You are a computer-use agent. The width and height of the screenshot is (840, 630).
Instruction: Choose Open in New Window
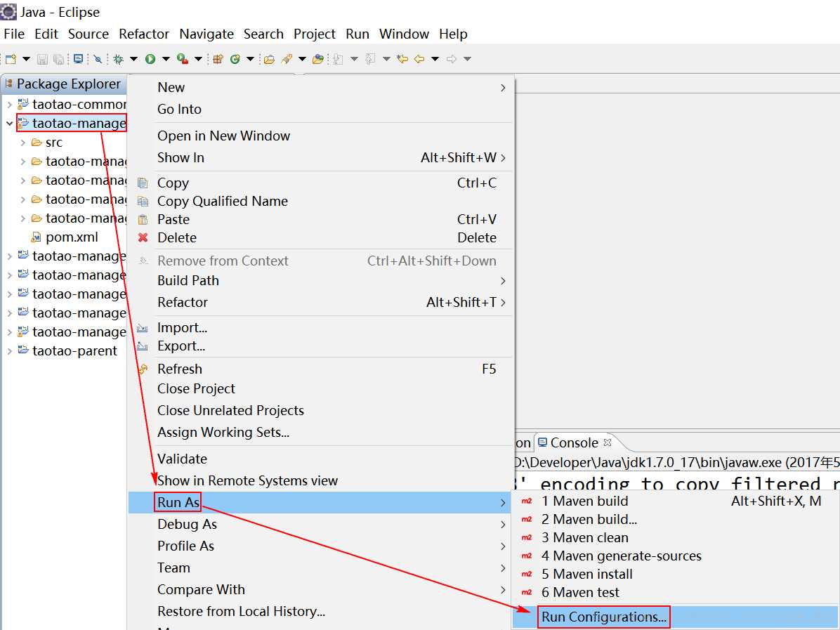pos(320,136)
